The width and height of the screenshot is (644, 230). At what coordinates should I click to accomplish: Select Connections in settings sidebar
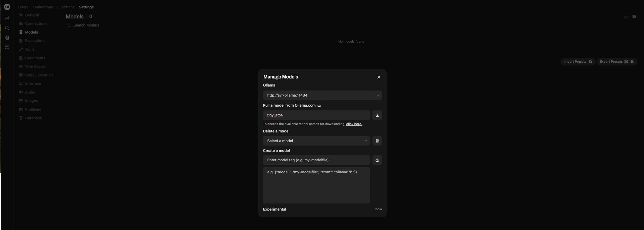coord(36,24)
